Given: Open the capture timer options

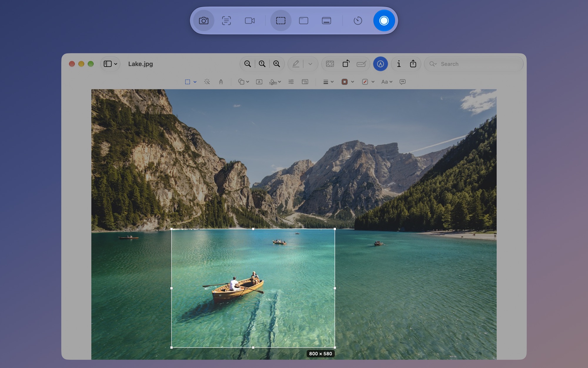Looking at the screenshot, I should pyautogui.click(x=358, y=21).
